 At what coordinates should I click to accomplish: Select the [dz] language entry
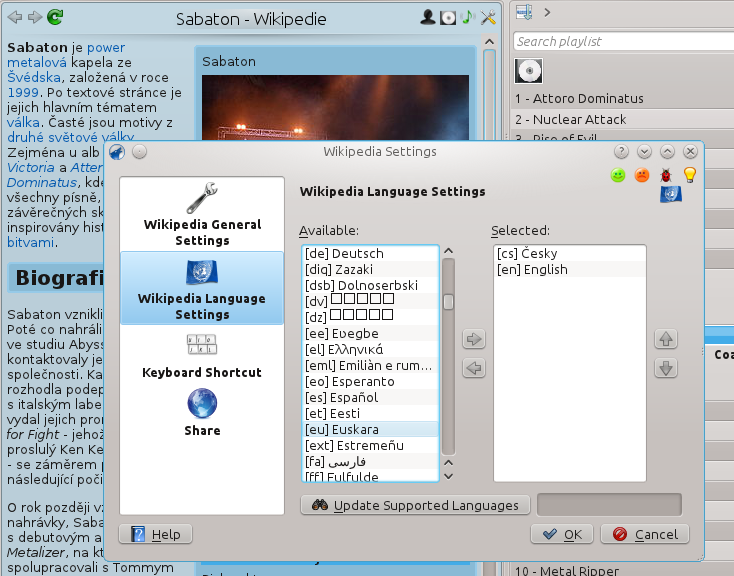pyautogui.click(x=370, y=317)
